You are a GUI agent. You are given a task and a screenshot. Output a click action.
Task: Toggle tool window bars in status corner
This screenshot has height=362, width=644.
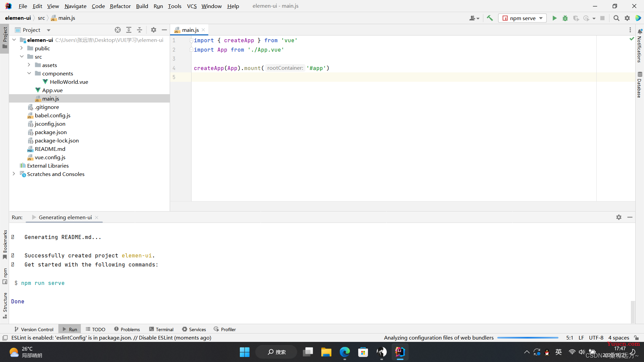pos(5,338)
